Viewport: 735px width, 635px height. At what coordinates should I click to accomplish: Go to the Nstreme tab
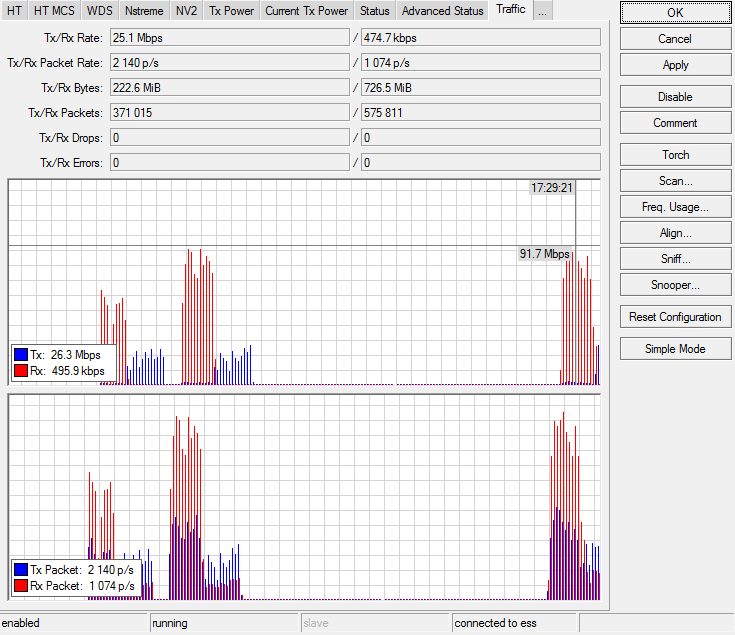click(144, 11)
